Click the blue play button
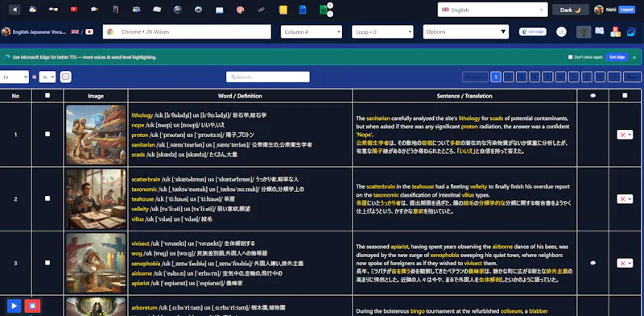This screenshot has height=316, width=644. pos(14,306)
